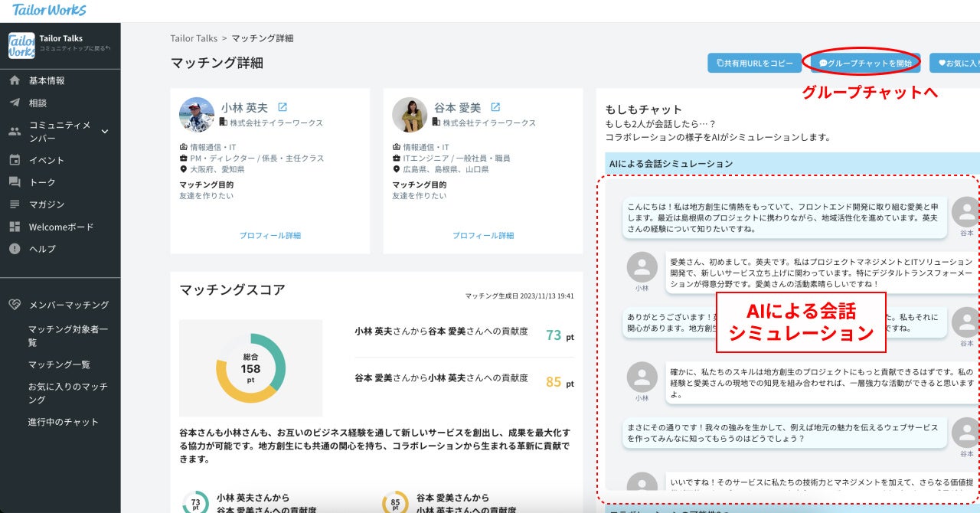Click the small 85 pt score ring

[395, 503]
